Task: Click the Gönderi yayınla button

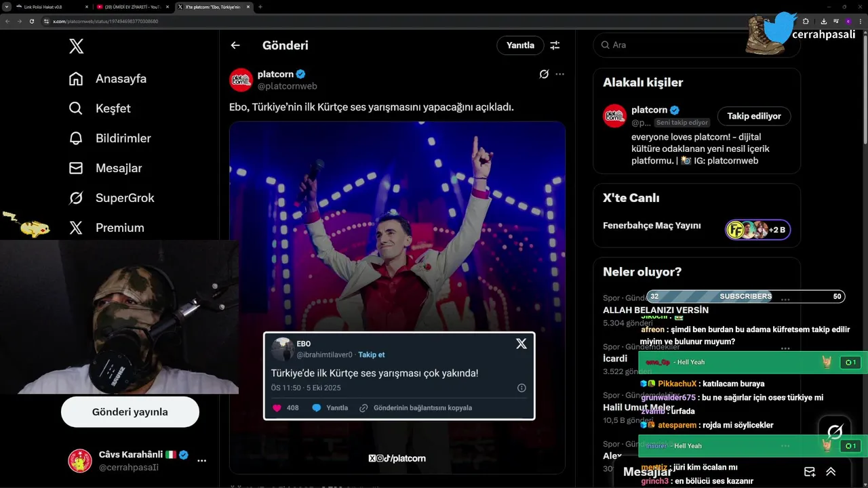Action: tap(130, 412)
